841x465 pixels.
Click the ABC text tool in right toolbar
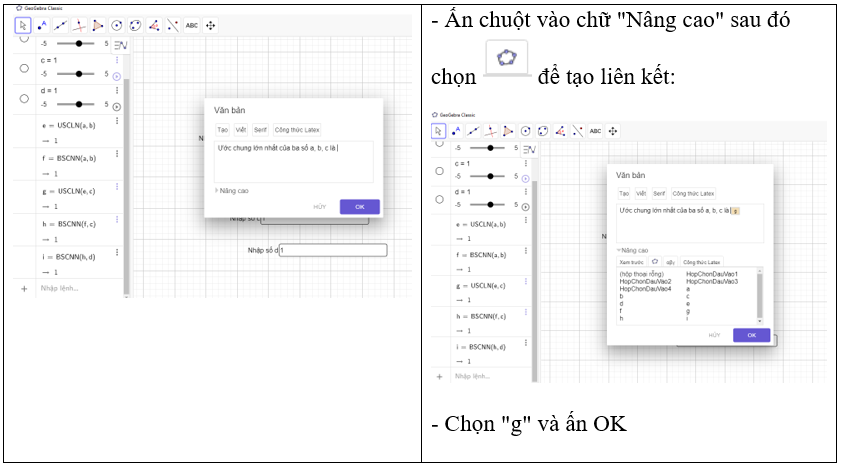[595, 130]
